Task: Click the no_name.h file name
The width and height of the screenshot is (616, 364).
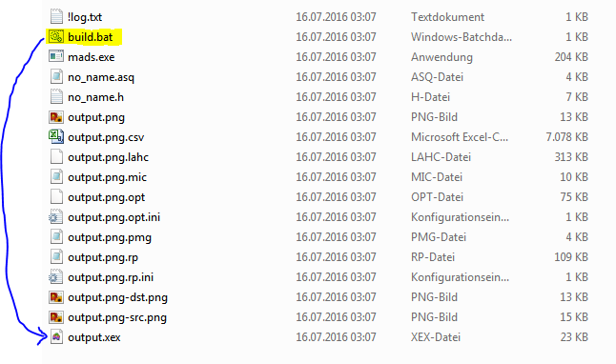Action: pos(96,97)
